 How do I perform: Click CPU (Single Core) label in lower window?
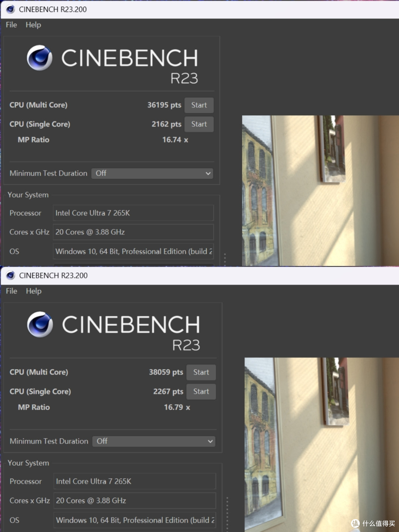pyautogui.click(x=40, y=391)
